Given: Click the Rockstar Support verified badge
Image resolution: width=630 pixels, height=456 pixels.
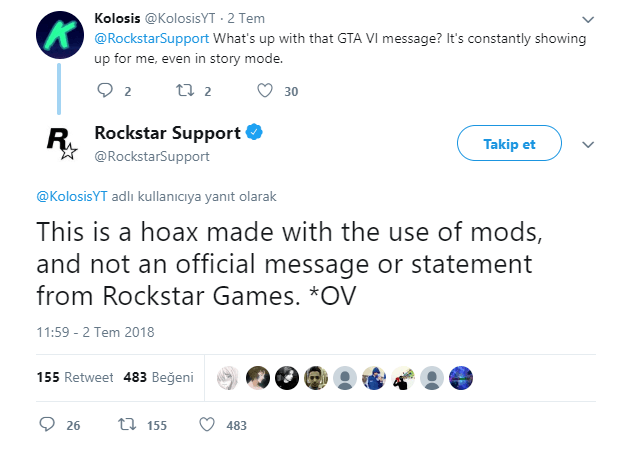Looking at the screenshot, I should (256, 134).
